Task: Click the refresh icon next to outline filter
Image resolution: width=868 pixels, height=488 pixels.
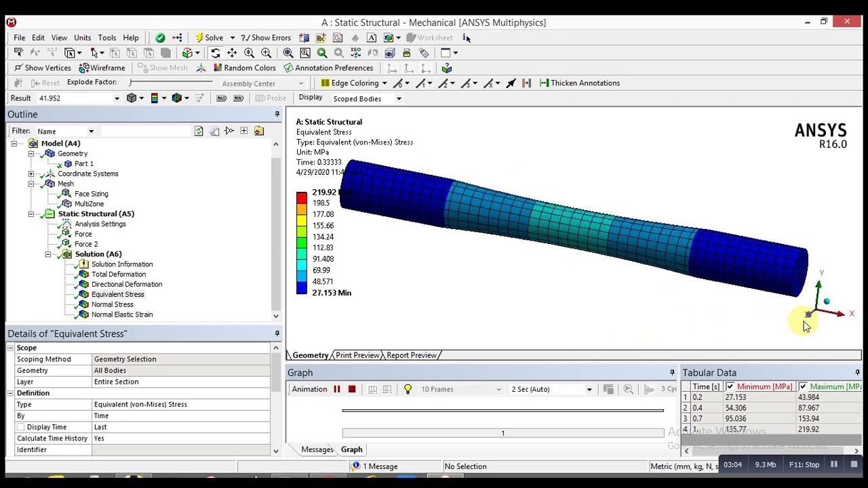Action: click(x=199, y=131)
